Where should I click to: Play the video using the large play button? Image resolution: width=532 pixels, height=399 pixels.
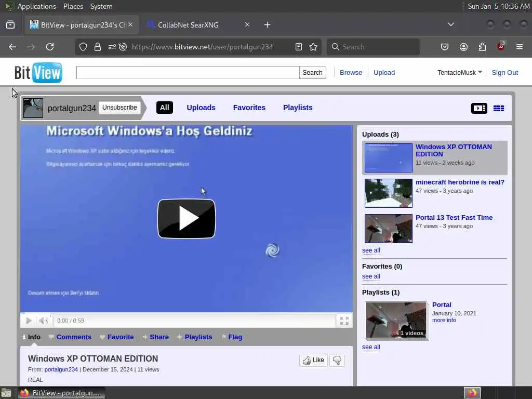(187, 219)
